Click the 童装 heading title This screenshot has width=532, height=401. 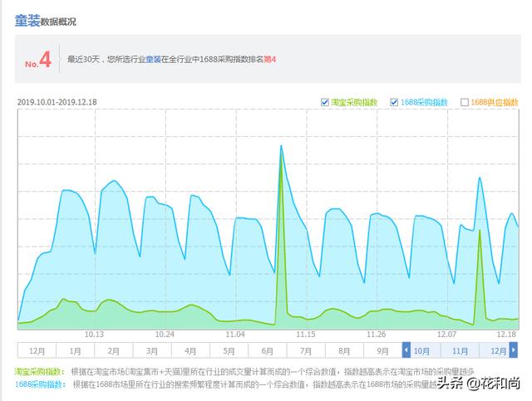click(27, 21)
